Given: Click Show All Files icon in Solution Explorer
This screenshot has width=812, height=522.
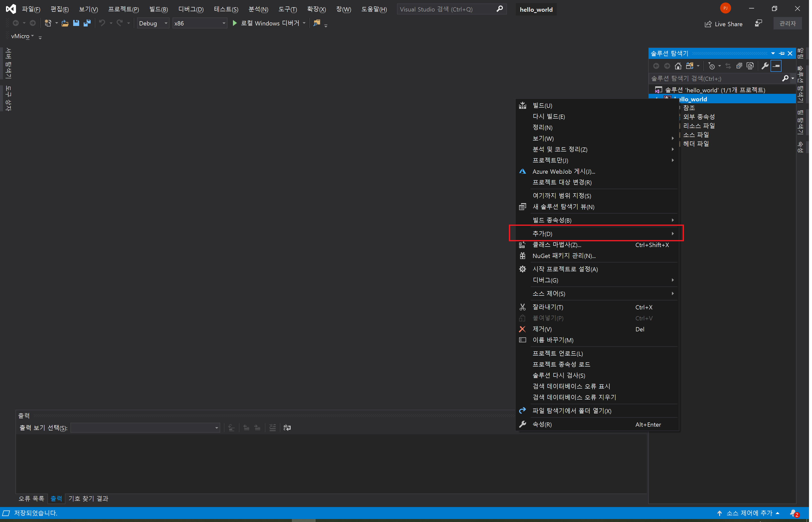Looking at the screenshot, I should pyautogui.click(x=750, y=66).
